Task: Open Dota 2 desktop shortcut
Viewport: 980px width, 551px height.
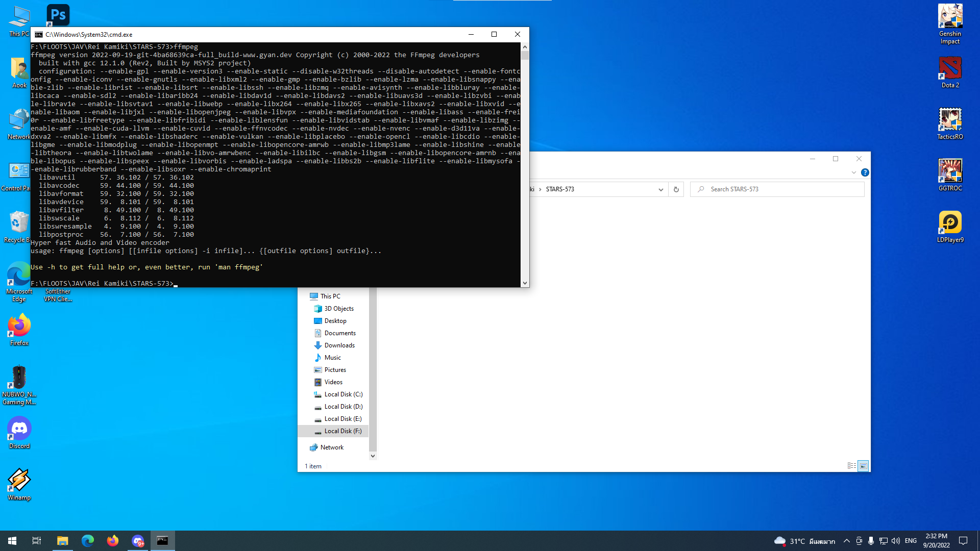Action: [x=950, y=72]
